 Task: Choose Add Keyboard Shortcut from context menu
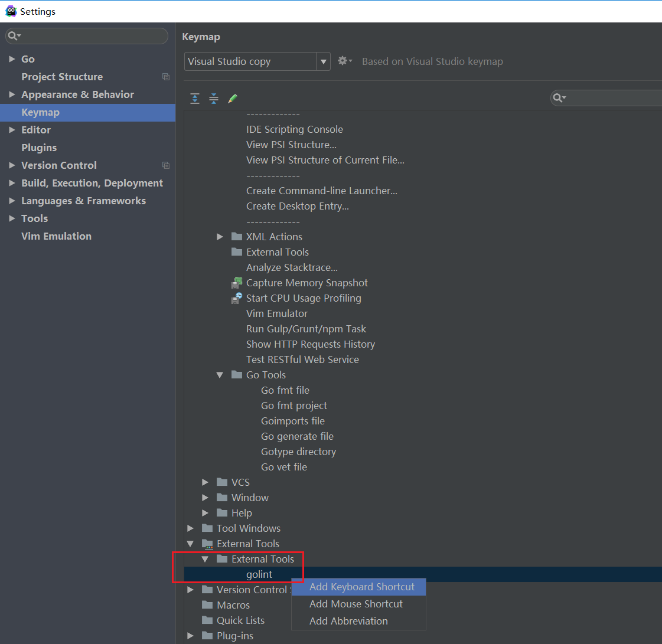pyautogui.click(x=361, y=587)
